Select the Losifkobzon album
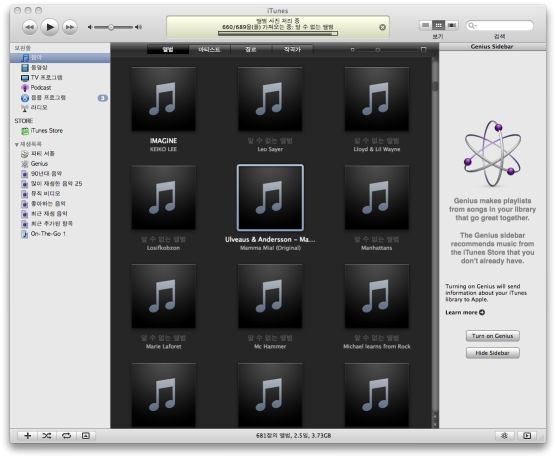Image resolution: width=556 pixels, height=458 pixels. (x=163, y=198)
